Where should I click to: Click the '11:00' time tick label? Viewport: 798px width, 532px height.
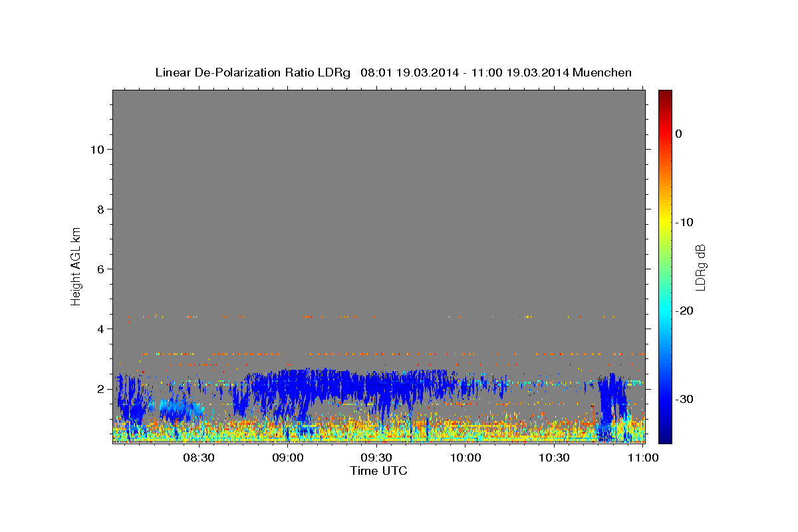pyautogui.click(x=643, y=458)
